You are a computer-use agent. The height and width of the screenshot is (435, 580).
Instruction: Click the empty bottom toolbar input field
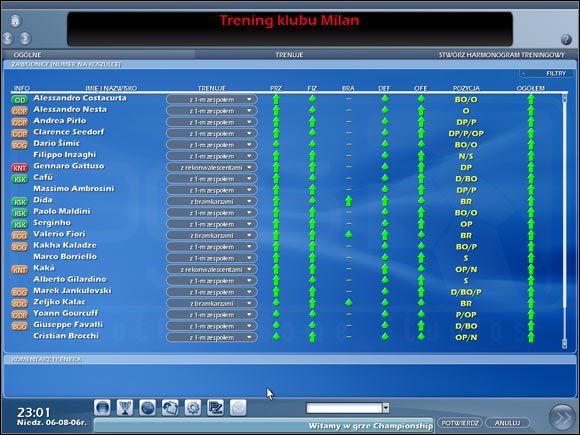point(344,408)
